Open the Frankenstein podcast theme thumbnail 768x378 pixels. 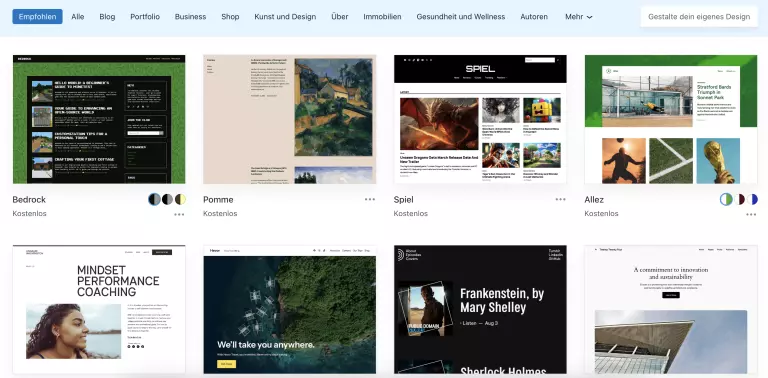click(x=480, y=309)
